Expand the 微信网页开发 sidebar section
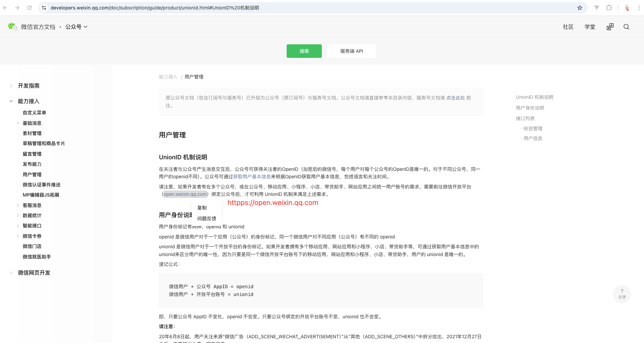 pos(11,273)
